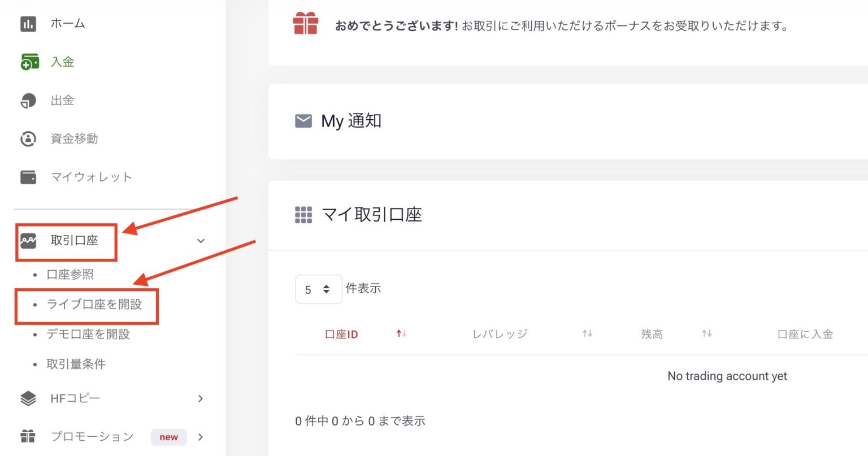Select the ホーム bar-chart icon
The height and width of the screenshot is (456, 868).
click(28, 23)
